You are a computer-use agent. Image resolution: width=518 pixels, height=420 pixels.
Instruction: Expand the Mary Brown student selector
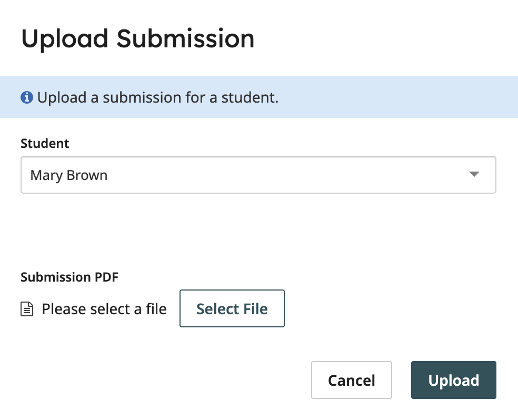[x=258, y=174]
